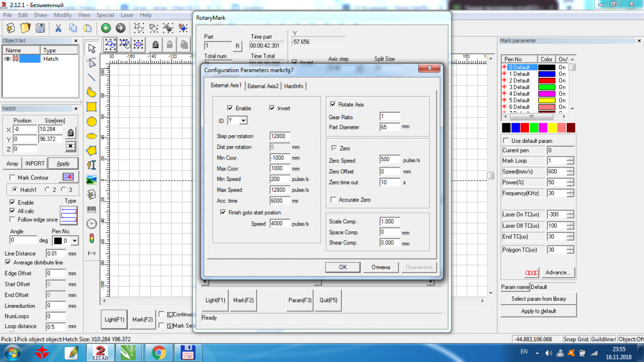Image resolution: width=644 pixels, height=362 pixels.
Task: Choose the rectangle drawing tool
Action: point(92,107)
